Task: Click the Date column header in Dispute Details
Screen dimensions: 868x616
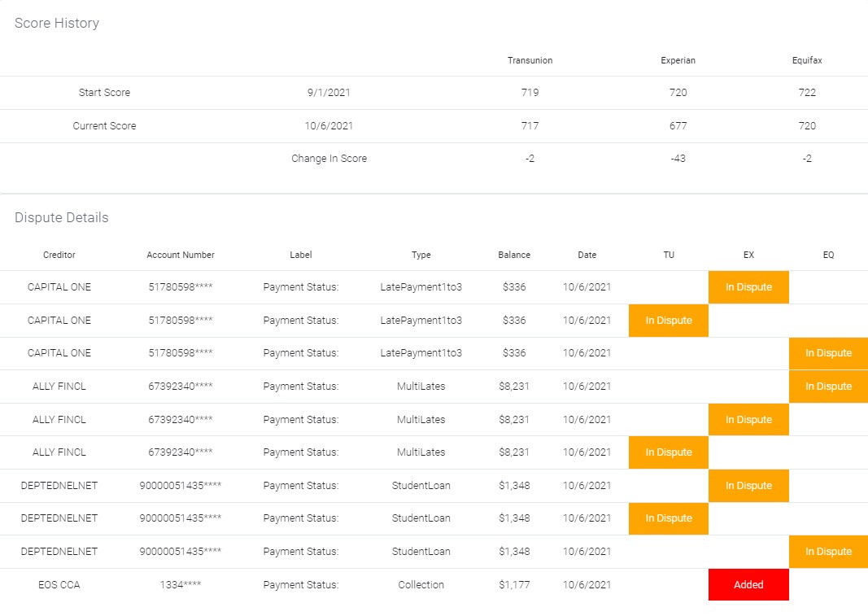Action: (x=587, y=255)
